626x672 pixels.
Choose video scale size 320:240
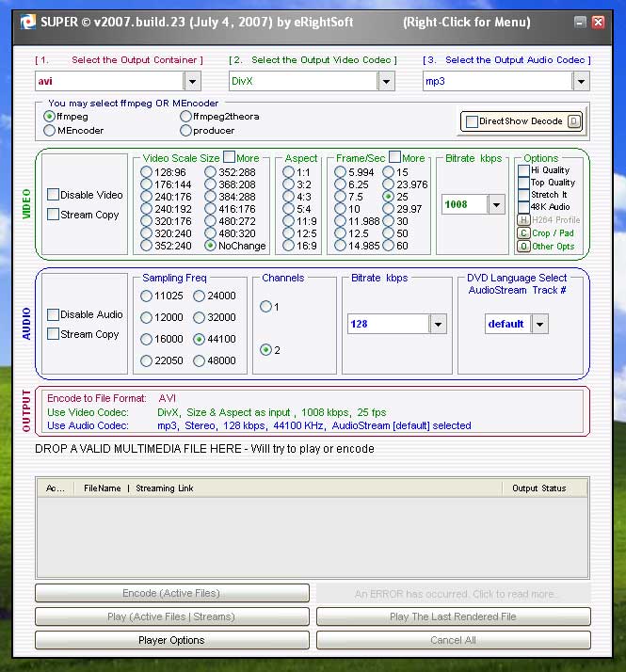[x=146, y=233]
